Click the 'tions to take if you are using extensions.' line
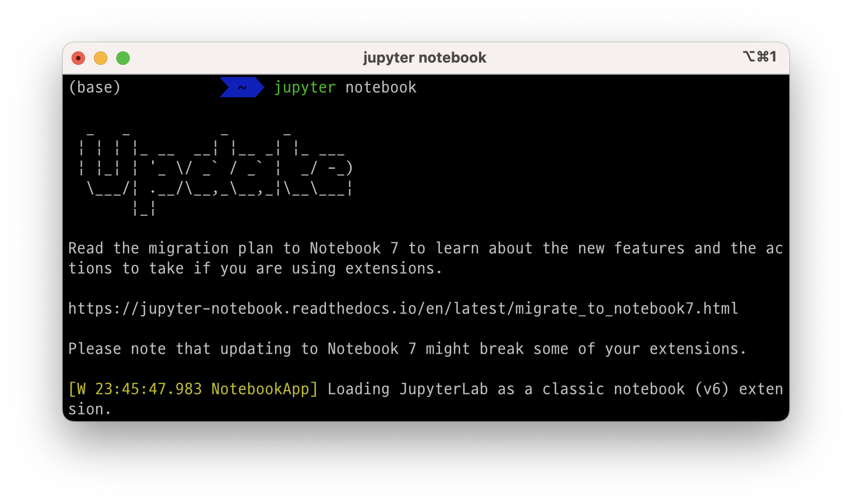Screen dimensions: 852x504 click(255, 269)
